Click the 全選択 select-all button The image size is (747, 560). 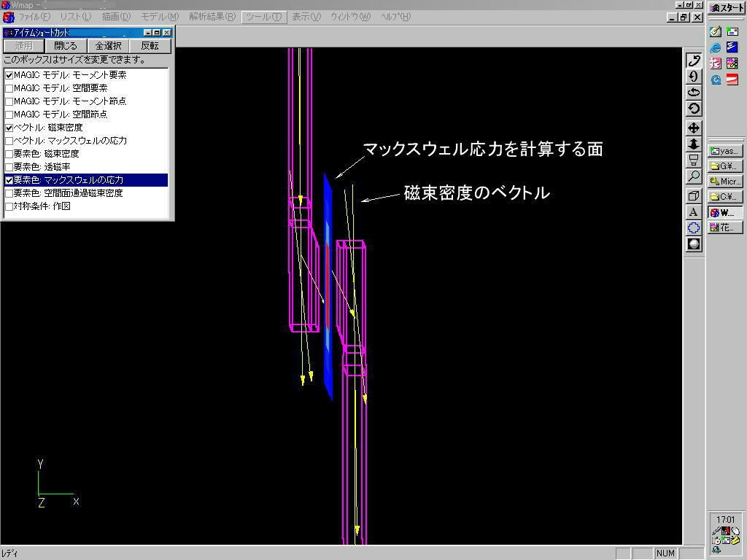coord(108,46)
